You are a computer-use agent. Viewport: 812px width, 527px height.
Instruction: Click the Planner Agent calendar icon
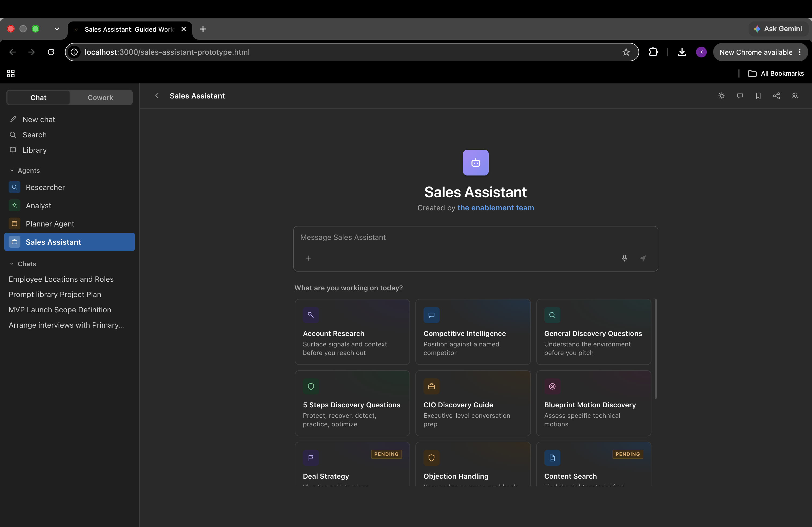point(14,224)
